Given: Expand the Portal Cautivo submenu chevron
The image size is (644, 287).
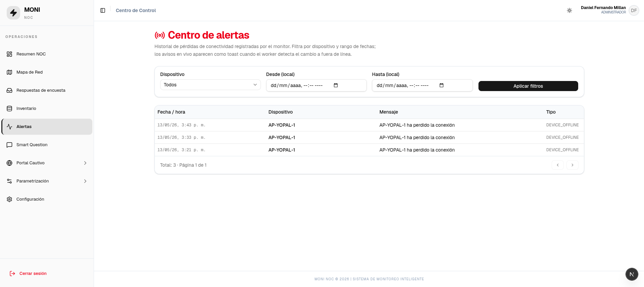Looking at the screenshot, I should (x=85, y=163).
